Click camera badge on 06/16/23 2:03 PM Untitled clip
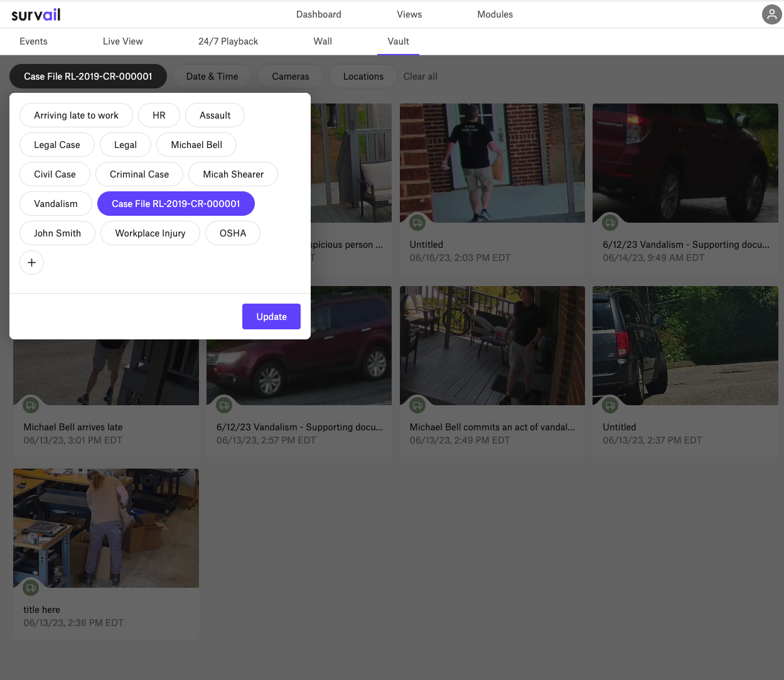This screenshot has width=784, height=680. click(417, 223)
